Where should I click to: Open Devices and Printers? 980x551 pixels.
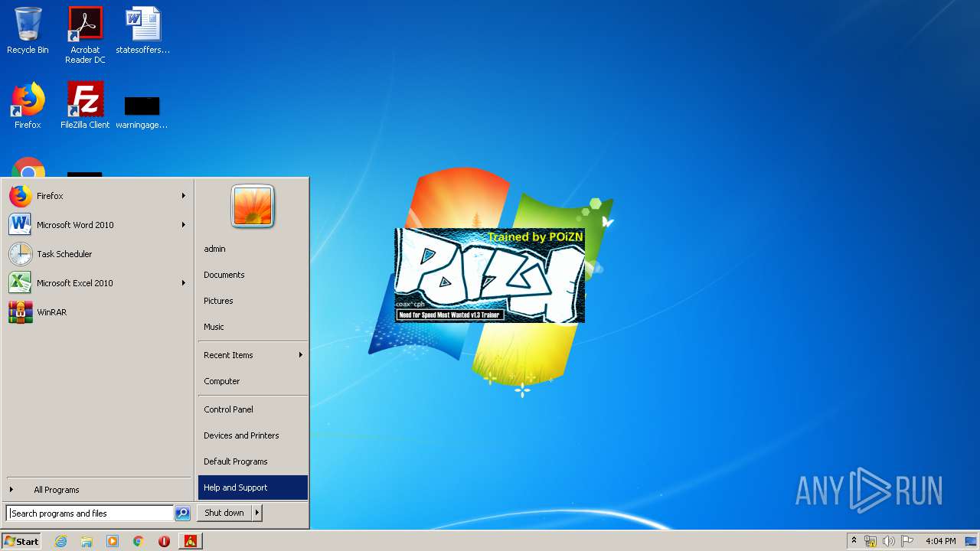point(253,435)
